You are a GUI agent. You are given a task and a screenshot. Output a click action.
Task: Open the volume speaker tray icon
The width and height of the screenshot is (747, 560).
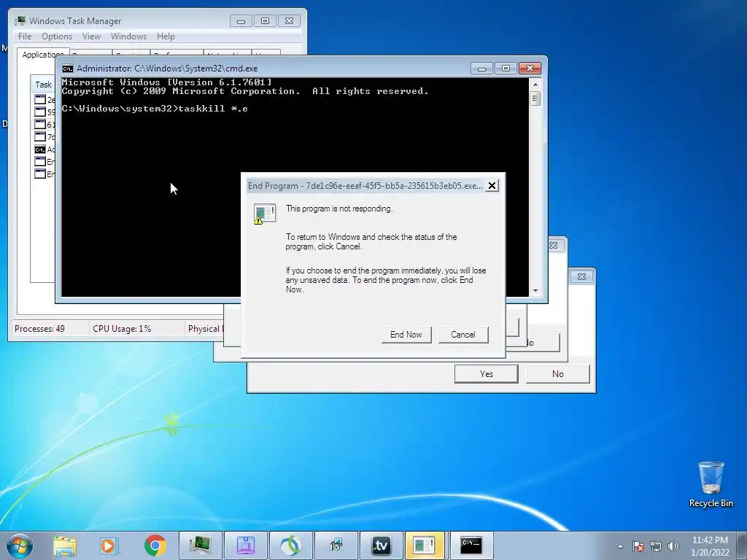(x=673, y=546)
